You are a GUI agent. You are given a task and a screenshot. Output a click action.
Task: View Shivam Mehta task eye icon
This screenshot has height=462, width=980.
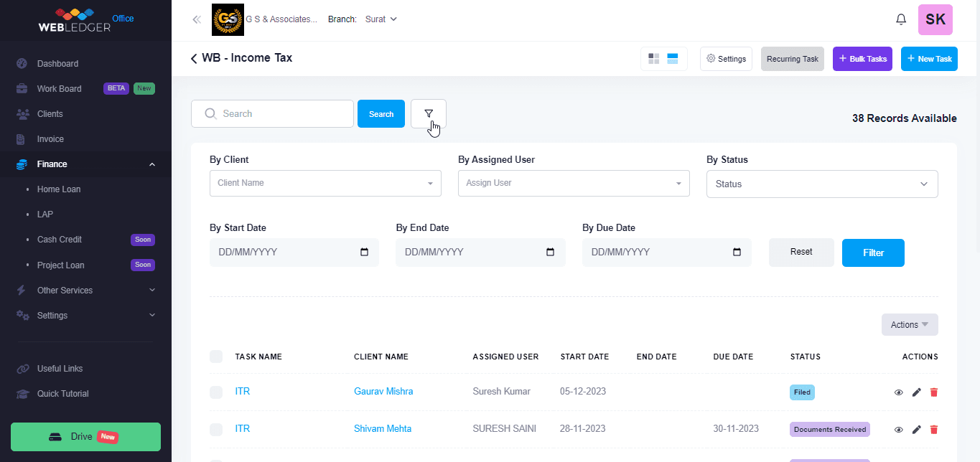(898, 430)
